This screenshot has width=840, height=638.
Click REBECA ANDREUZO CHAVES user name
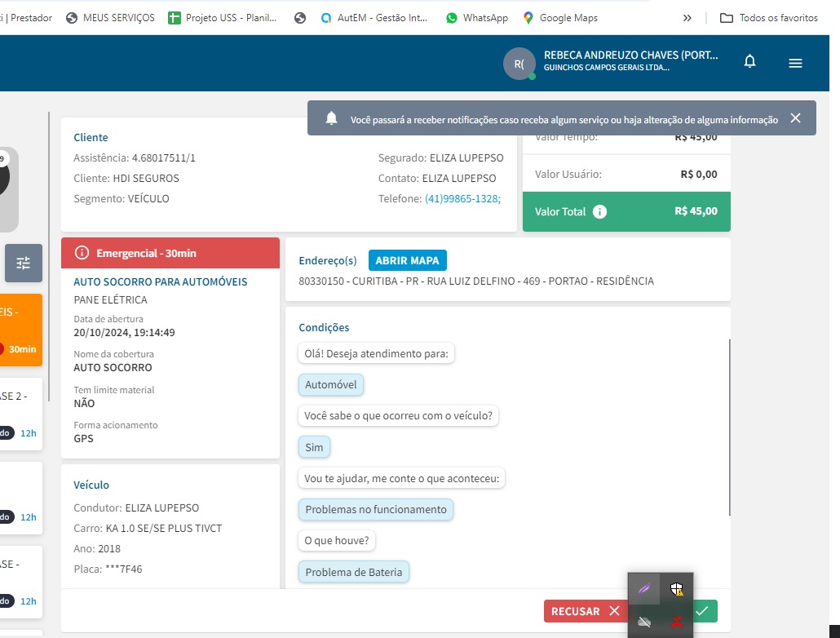(630, 55)
